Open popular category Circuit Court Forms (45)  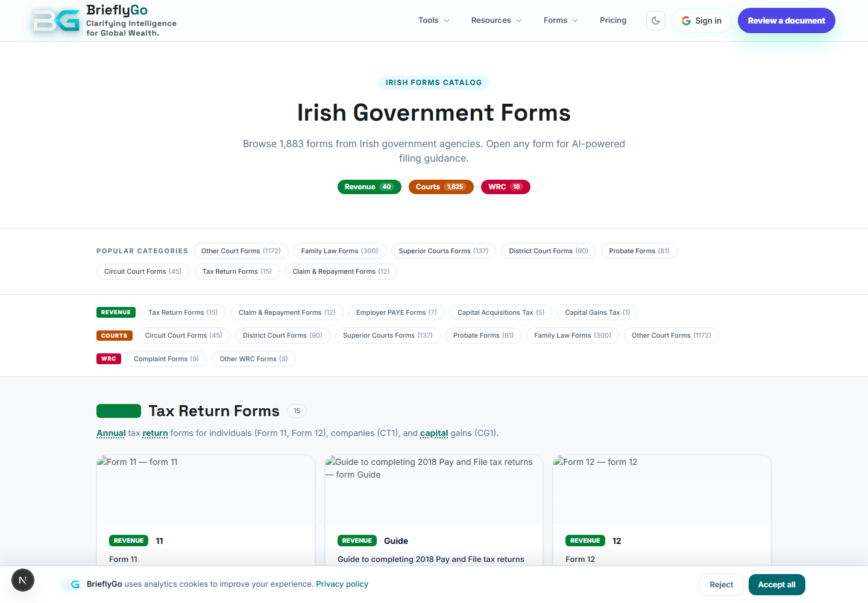coord(143,271)
